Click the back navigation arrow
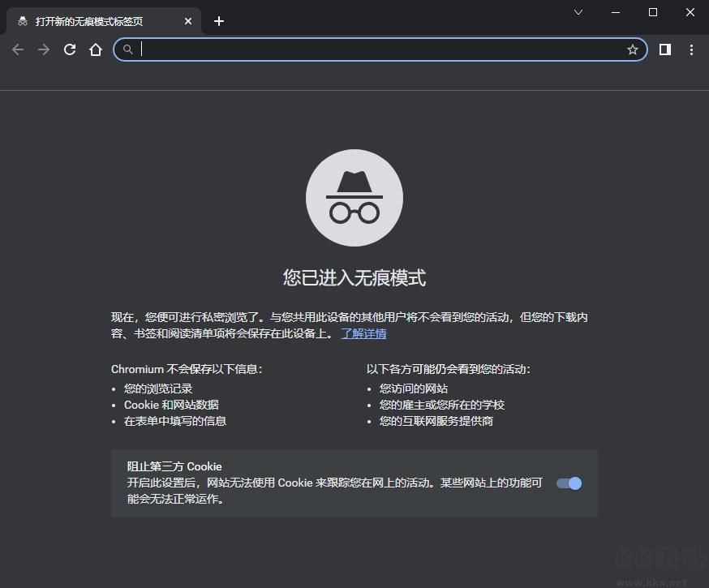The image size is (709, 588). click(x=18, y=49)
